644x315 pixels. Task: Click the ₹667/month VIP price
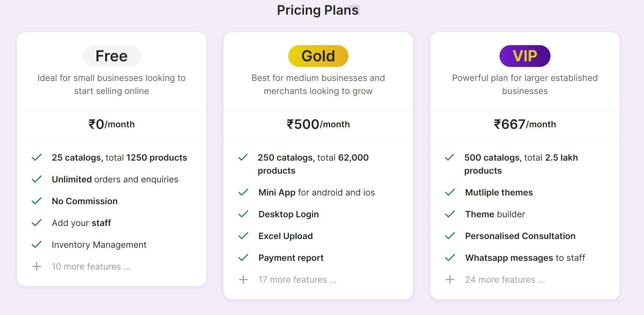click(x=525, y=124)
